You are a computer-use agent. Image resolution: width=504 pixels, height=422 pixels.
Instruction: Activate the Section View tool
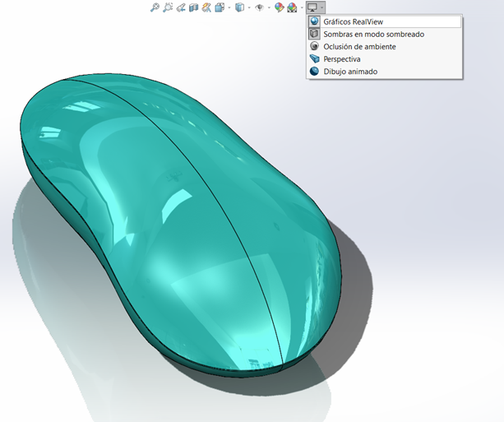tap(193, 7)
